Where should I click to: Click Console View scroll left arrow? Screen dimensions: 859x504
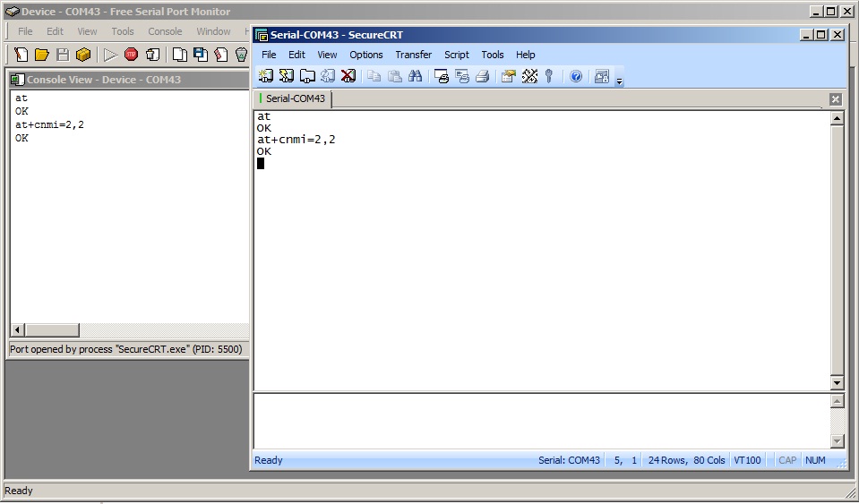(x=18, y=330)
